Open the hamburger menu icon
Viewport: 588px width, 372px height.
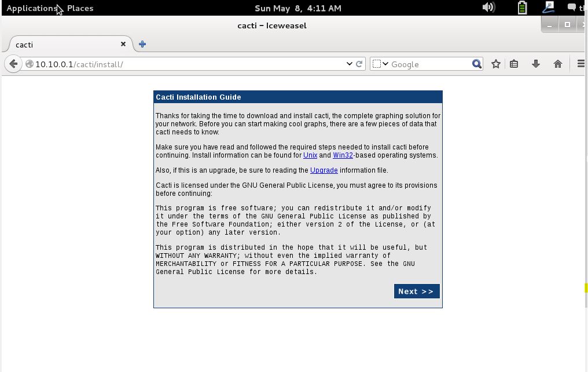[x=580, y=64]
